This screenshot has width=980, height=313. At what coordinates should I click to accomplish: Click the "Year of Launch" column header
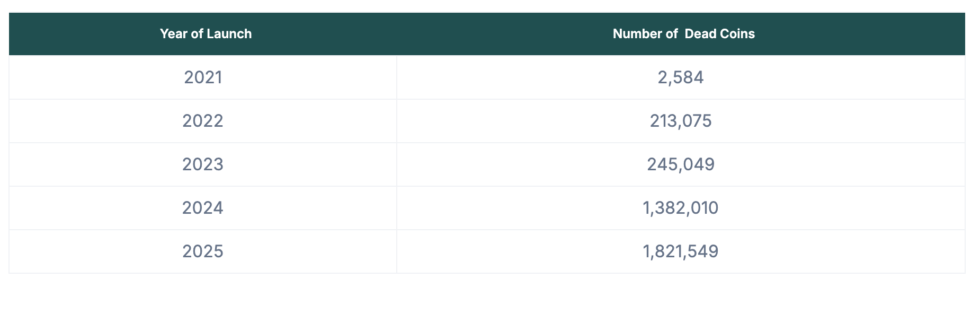206,34
